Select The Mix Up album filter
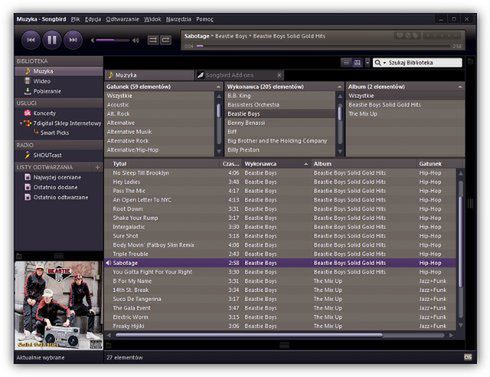This screenshot has height=377, width=490. 405,114
